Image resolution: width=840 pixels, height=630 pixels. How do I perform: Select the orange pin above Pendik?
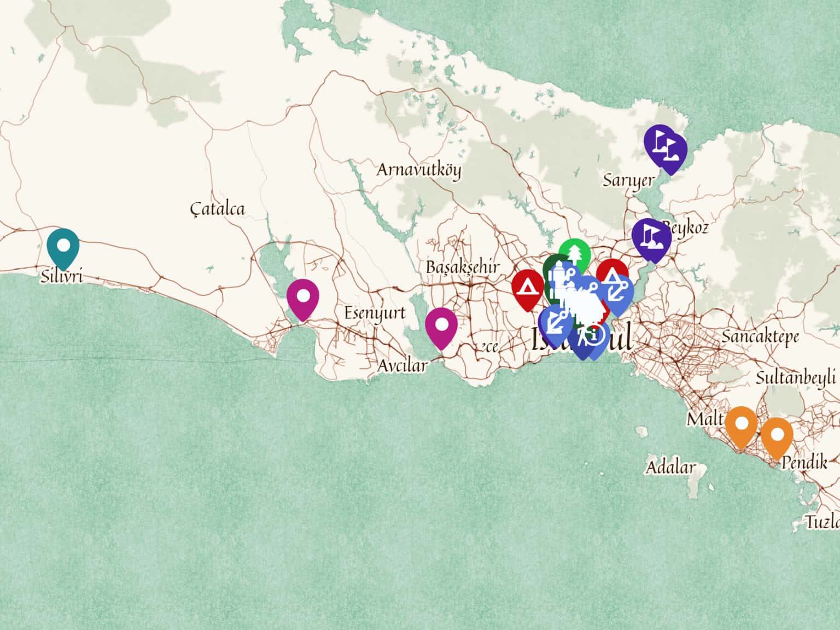(777, 437)
